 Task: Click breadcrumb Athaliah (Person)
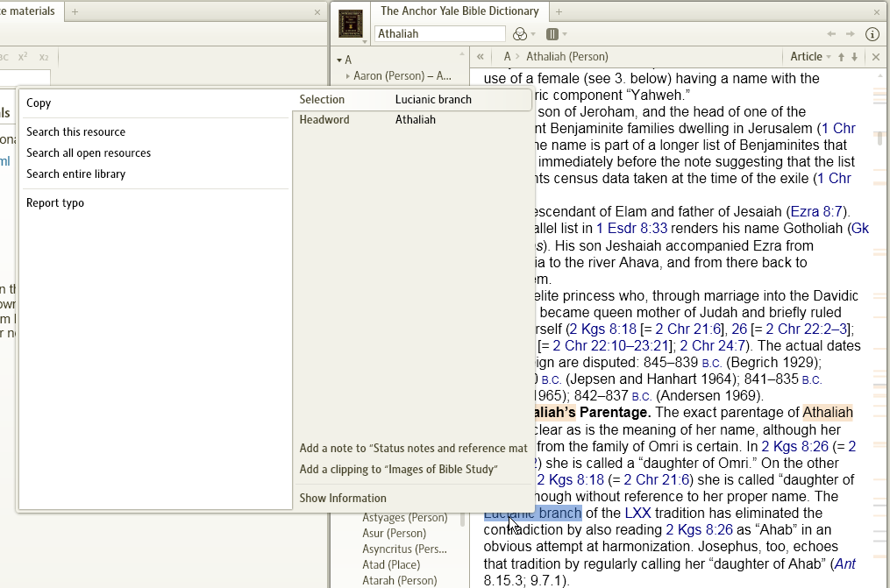click(567, 57)
